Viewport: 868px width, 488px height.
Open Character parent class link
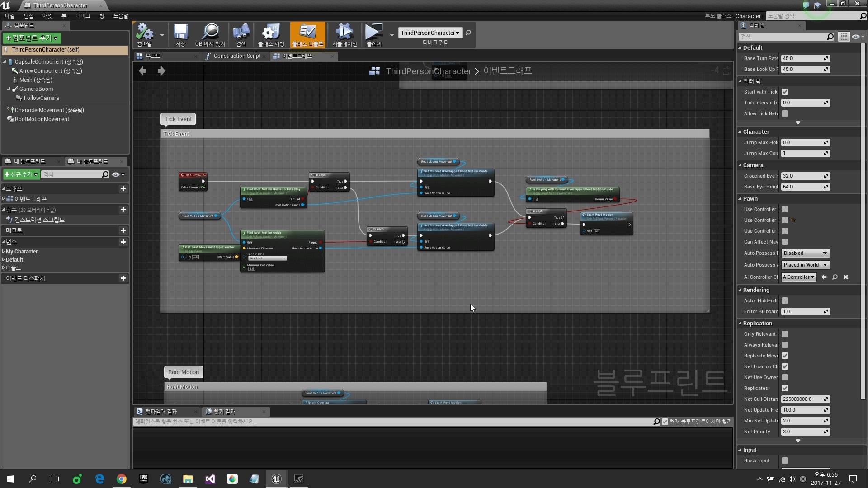tap(748, 16)
